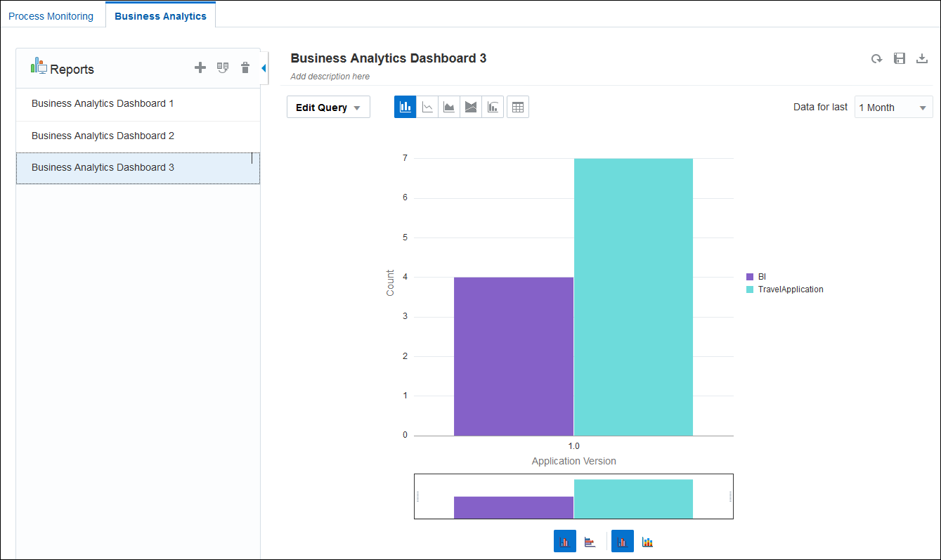The height and width of the screenshot is (560, 941).
Task: Click the Add description here field
Action: point(329,76)
